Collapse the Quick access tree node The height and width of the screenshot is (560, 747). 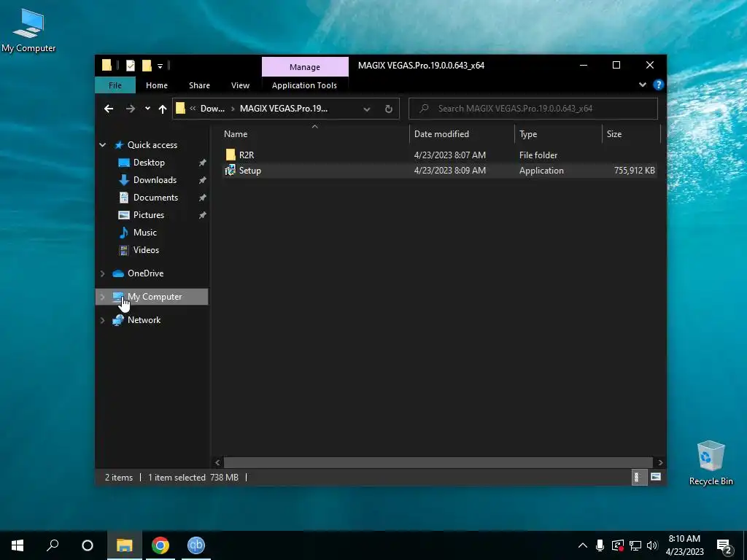(x=102, y=145)
